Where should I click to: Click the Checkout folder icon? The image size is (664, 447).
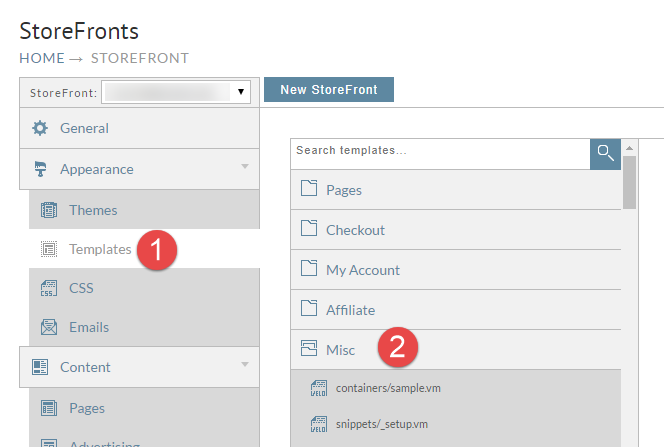pyautogui.click(x=309, y=228)
